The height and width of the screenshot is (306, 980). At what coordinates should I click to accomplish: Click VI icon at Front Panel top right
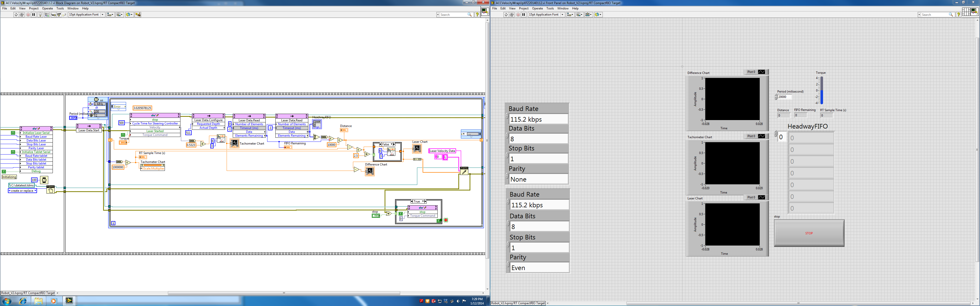pyautogui.click(x=974, y=11)
